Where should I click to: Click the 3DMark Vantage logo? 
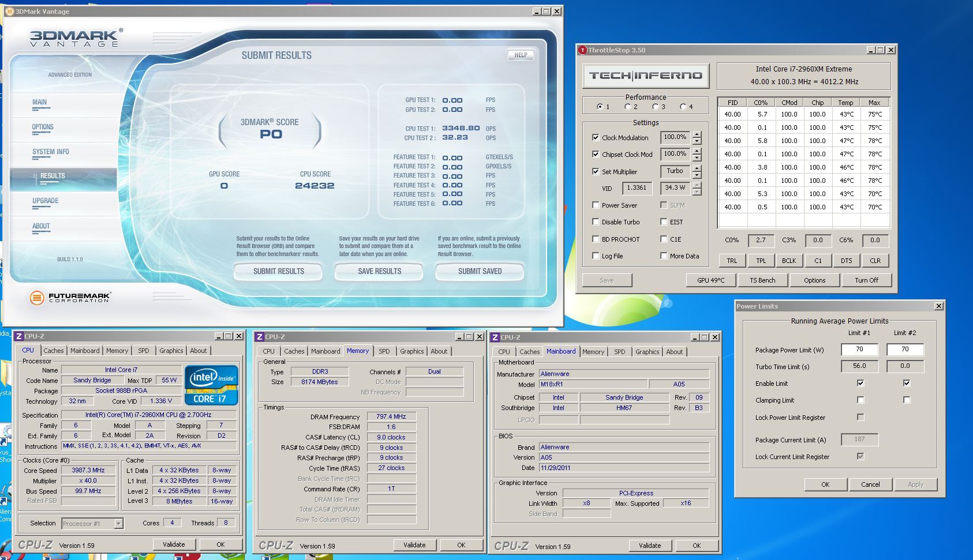tap(75, 37)
